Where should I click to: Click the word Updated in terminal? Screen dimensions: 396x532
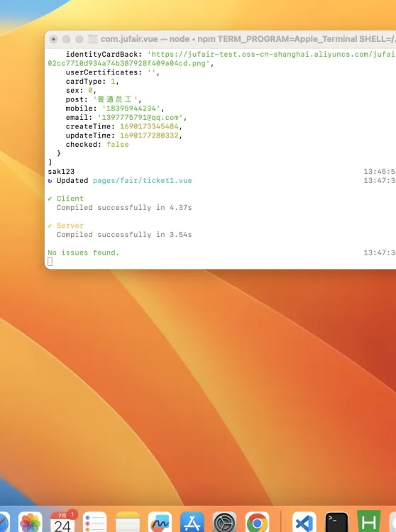point(72,180)
